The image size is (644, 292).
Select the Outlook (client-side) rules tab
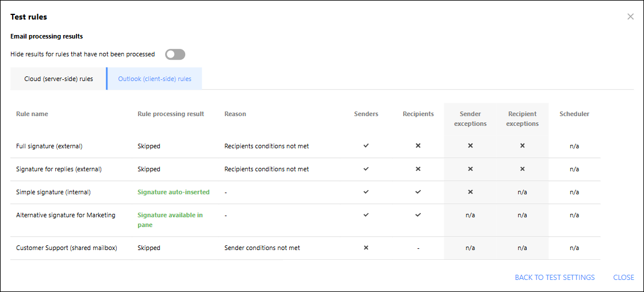[x=155, y=78]
